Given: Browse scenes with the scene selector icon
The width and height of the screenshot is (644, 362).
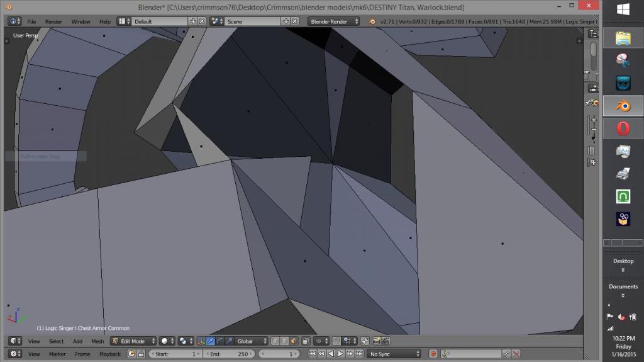Looking at the screenshot, I should [217, 21].
